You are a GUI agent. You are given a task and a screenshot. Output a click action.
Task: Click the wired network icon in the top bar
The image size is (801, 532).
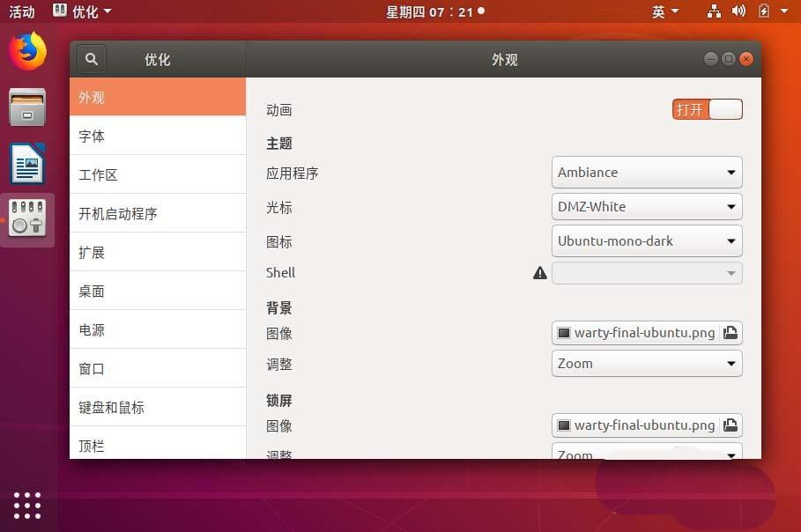point(714,11)
